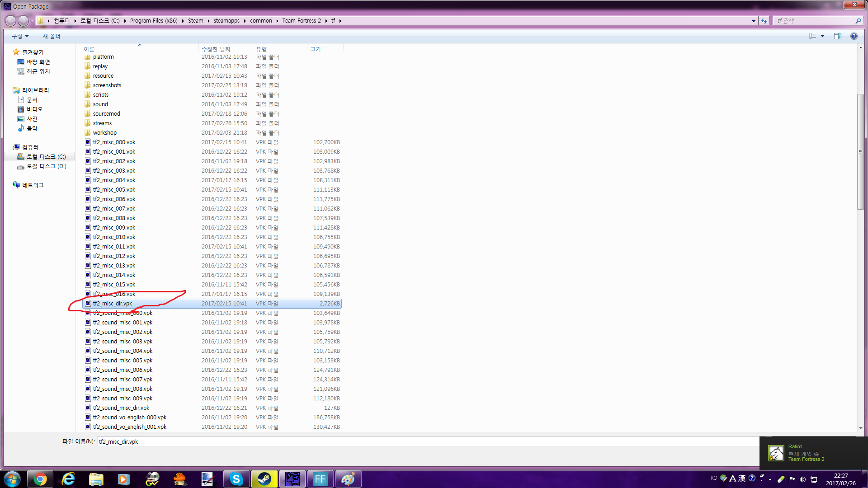This screenshot has height=488, width=868.
Task: Toggle the preview pane icon
Action: click(x=837, y=36)
